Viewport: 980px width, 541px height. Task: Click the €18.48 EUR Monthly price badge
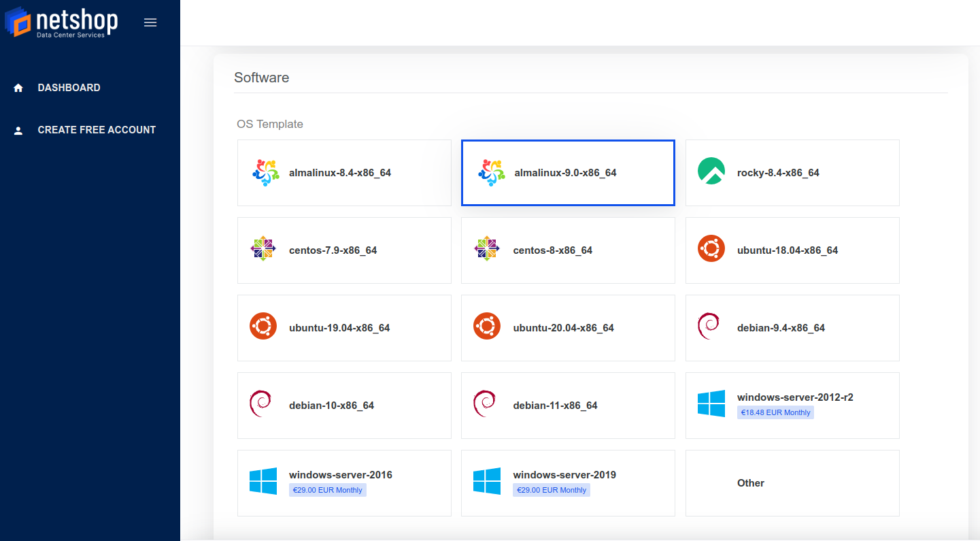[775, 412]
